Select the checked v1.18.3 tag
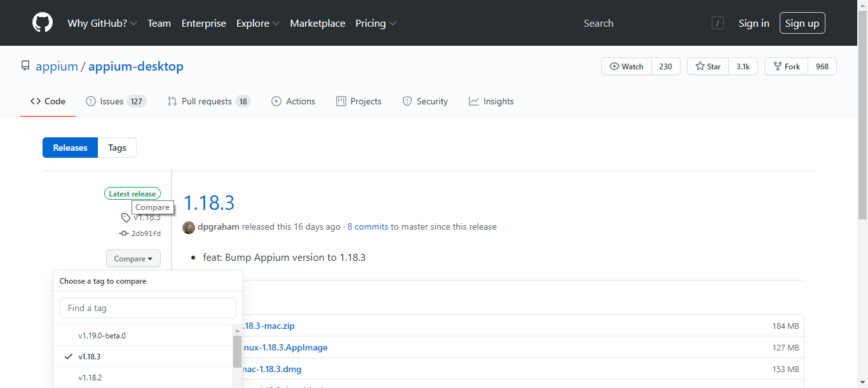This screenshot has width=868, height=388. click(x=90, y=357)
